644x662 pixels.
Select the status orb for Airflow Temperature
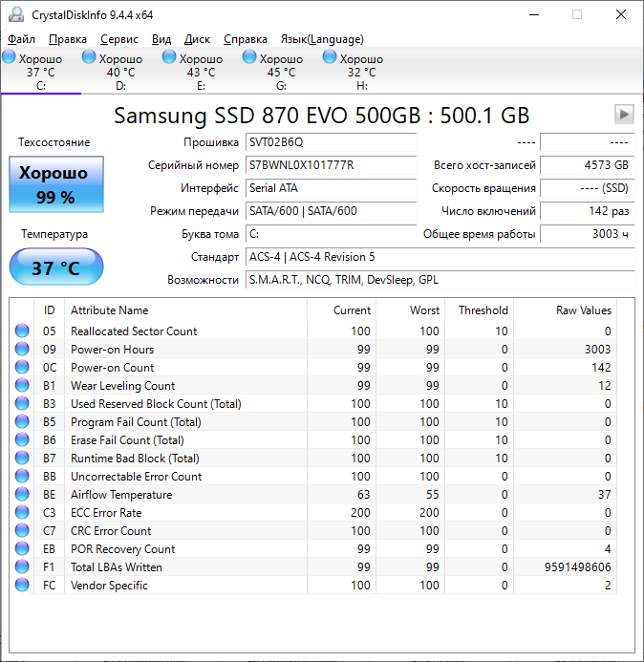[22, 495]
